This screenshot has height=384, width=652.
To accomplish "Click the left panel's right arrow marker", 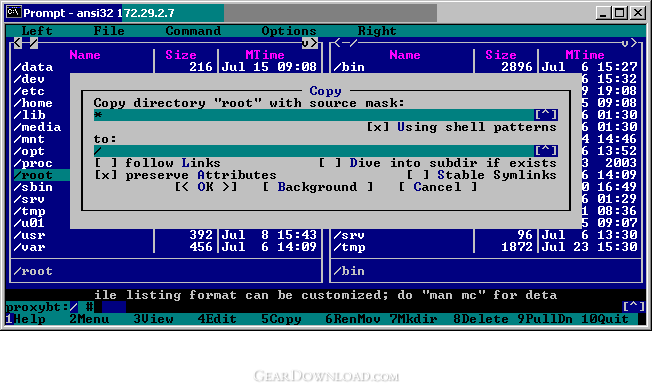I will 314,42.
